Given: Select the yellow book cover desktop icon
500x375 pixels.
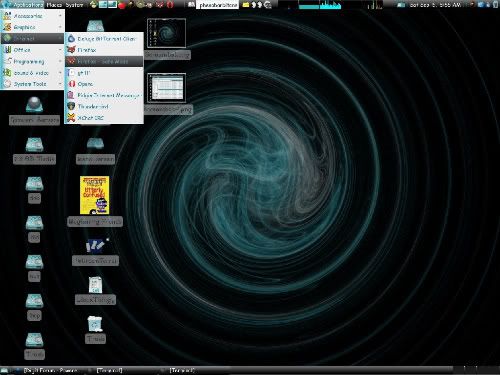Looking at the screenshot, I should 95,195.
